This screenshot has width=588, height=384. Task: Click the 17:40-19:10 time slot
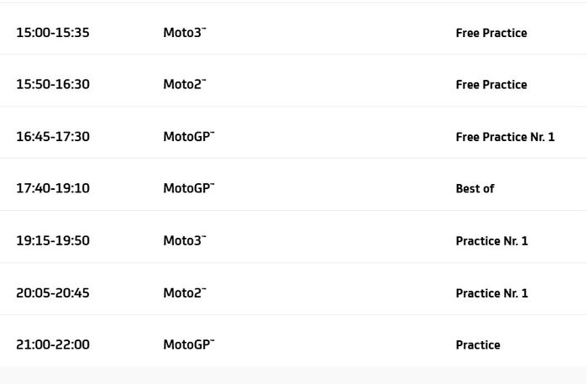coord(53,189)
